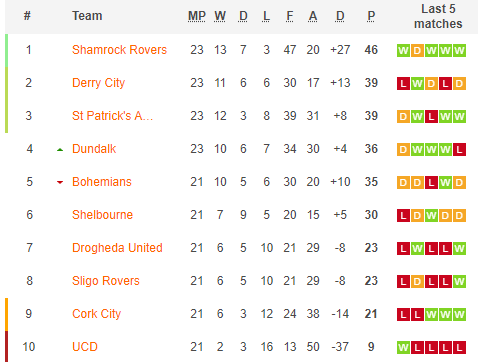Click the UCD team name
Viewport: 478px width, 362px height.
click(85, 347)
